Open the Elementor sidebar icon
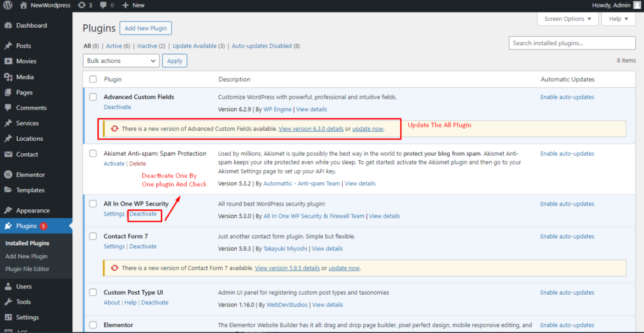 tap(8, 175)
